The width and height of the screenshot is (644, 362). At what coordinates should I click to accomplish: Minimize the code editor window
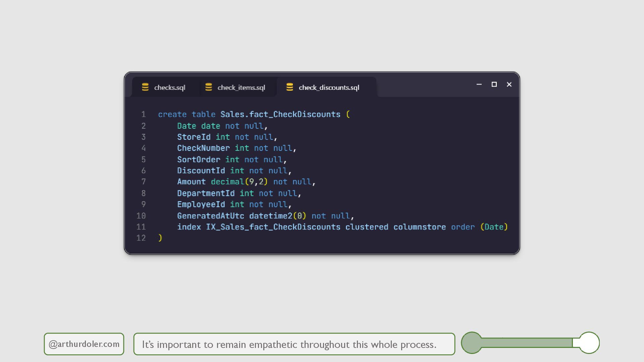[479, 84]
